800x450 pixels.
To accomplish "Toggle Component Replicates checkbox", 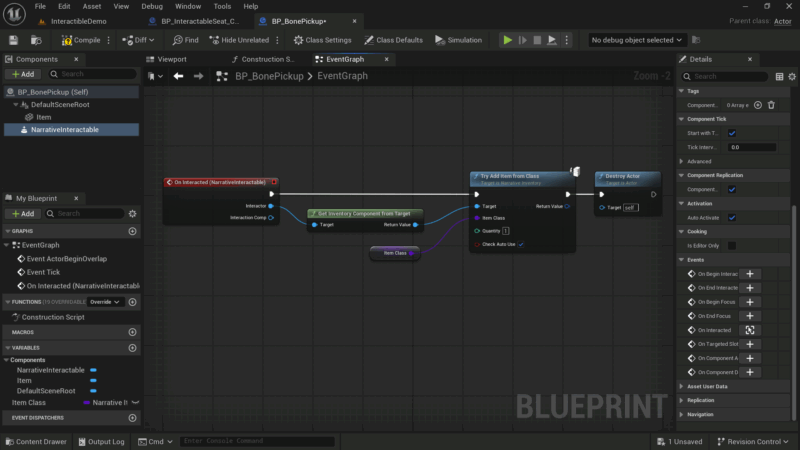I will coord(732,189).
